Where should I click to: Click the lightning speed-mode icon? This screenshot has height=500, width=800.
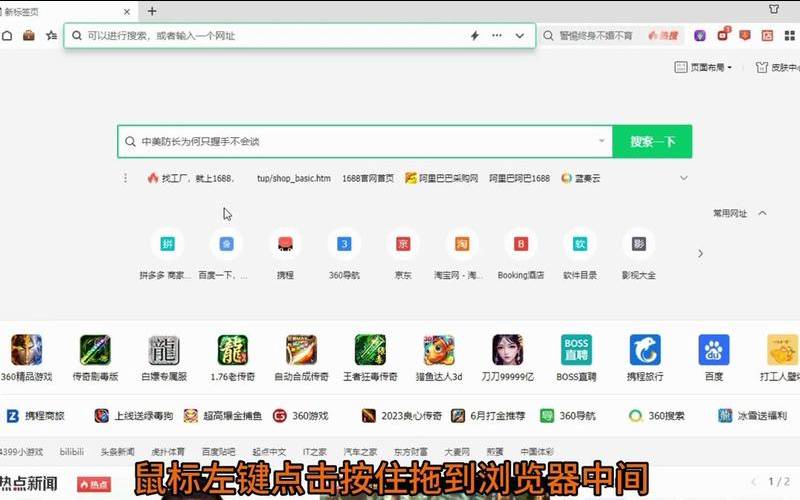tap(474, 36)
